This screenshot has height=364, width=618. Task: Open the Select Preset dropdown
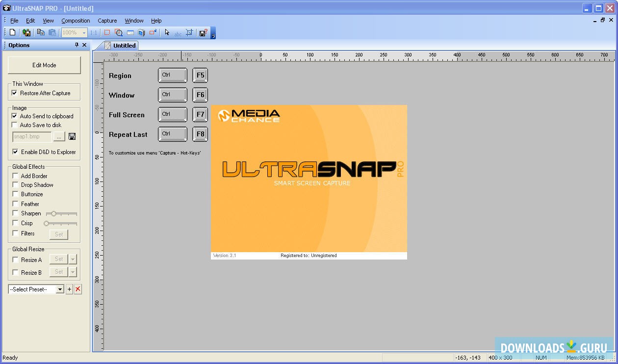pos(60,289)
